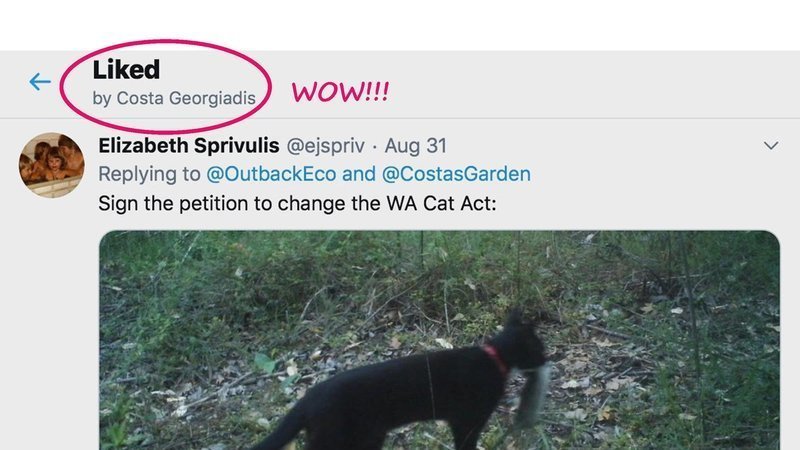Select the 'by Costa Georgiadis' subtitle
This screenshot has height=450, width=800.
[174, 98]
